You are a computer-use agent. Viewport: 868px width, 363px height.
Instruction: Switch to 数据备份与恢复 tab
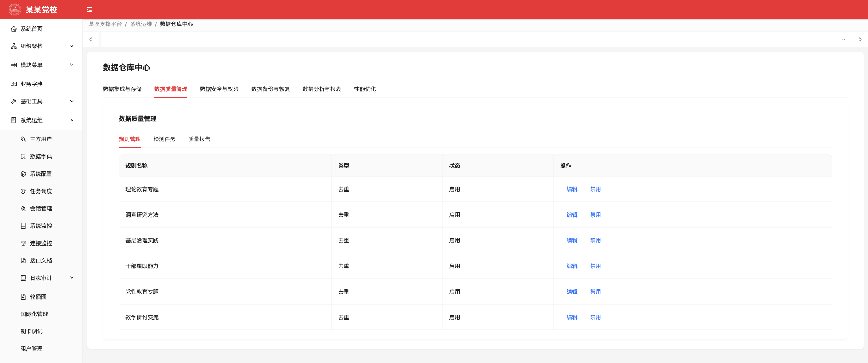[x=271, y=89]
